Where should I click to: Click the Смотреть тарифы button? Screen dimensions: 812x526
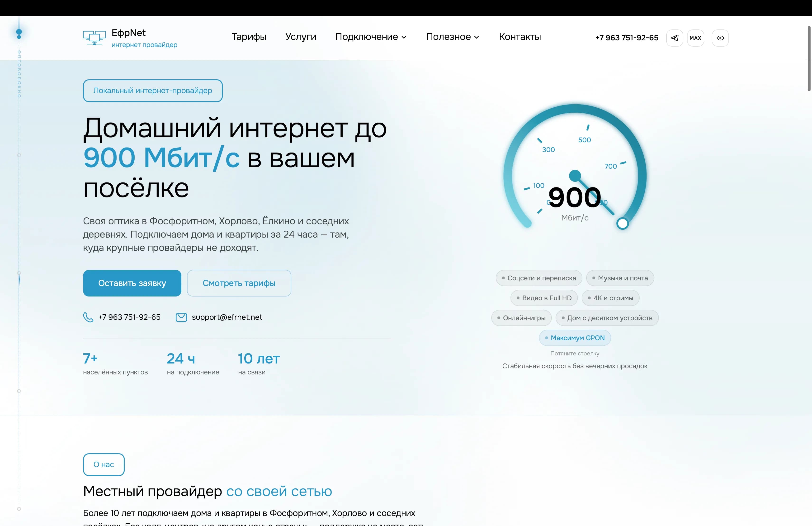click(x=239, y=283)
